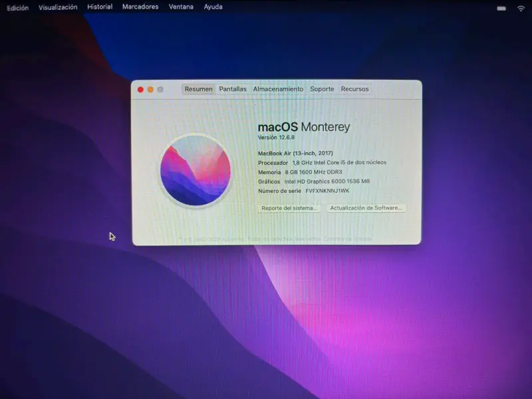Open the Marcadores menu

[x=140, y=7]
